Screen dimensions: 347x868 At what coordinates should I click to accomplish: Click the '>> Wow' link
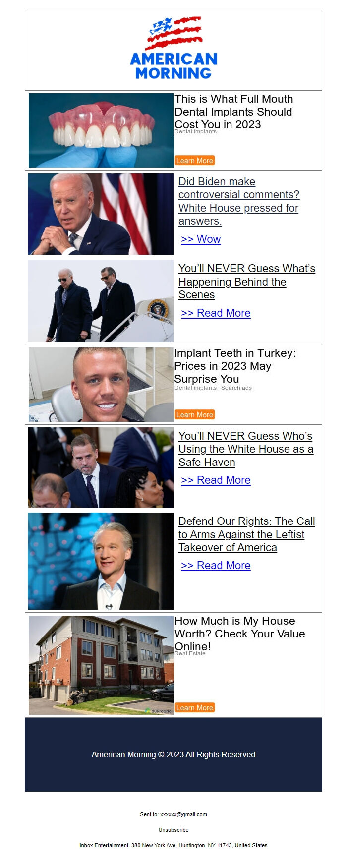(201, 239)
